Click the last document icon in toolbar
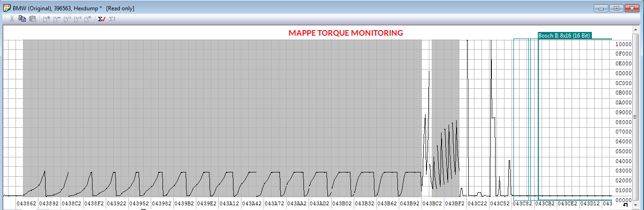This screenshot has height=210, width=644. pos(88,19)
